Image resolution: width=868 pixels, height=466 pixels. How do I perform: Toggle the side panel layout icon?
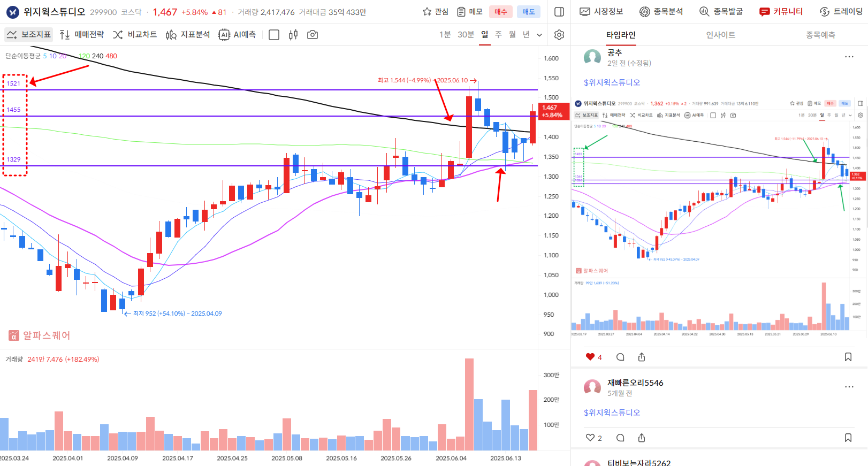coord(559,12)
